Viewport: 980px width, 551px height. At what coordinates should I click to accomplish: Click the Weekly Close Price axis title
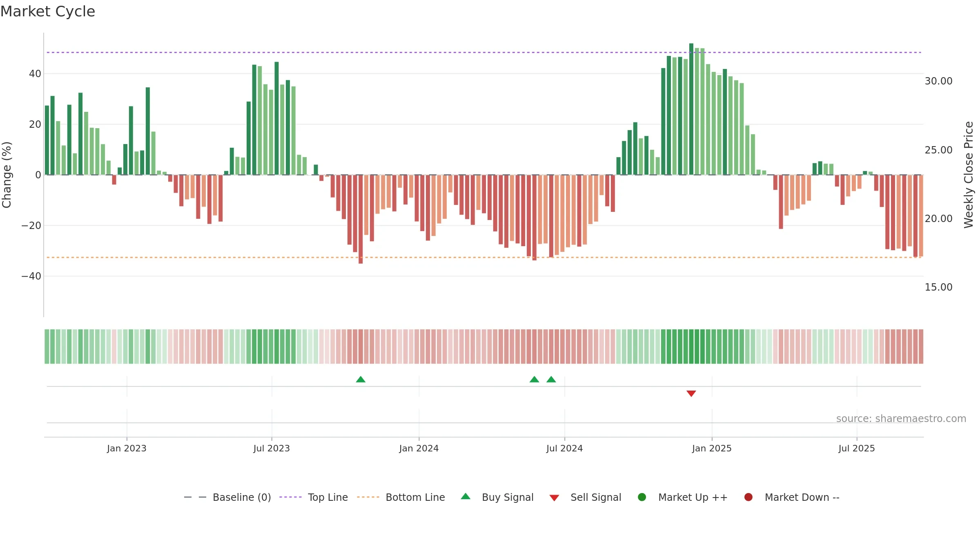point(969,175)
